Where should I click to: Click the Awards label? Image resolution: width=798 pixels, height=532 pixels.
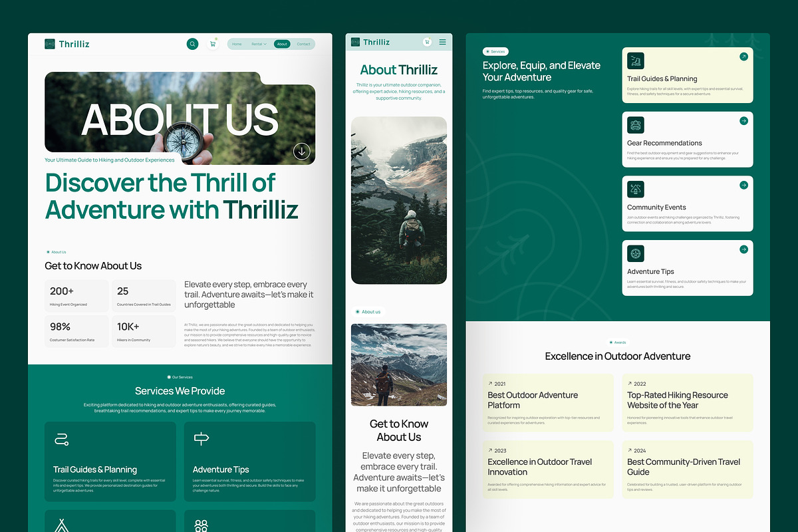[617, 342]
